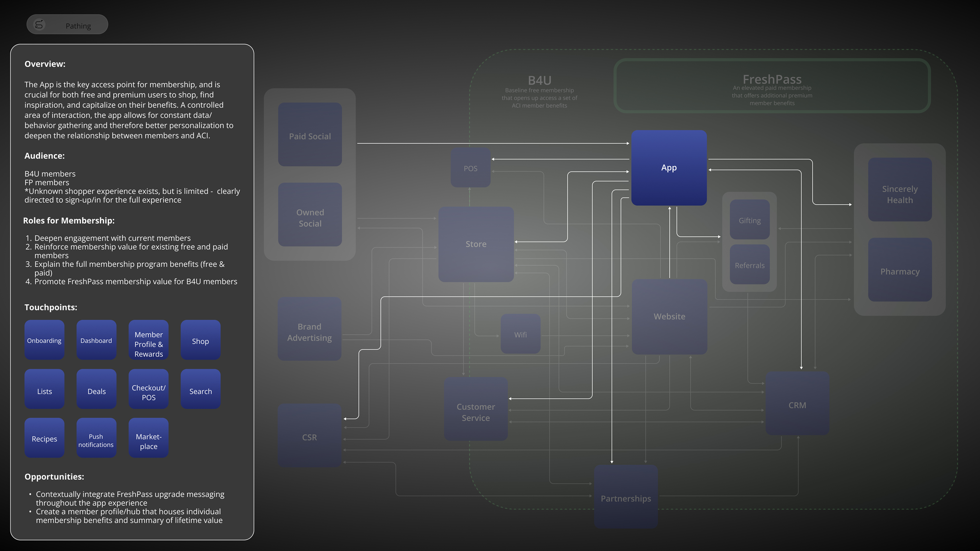Screen dimensions: 980x551
Task: Click the Sincerely Health node
Action: (900, 189)
